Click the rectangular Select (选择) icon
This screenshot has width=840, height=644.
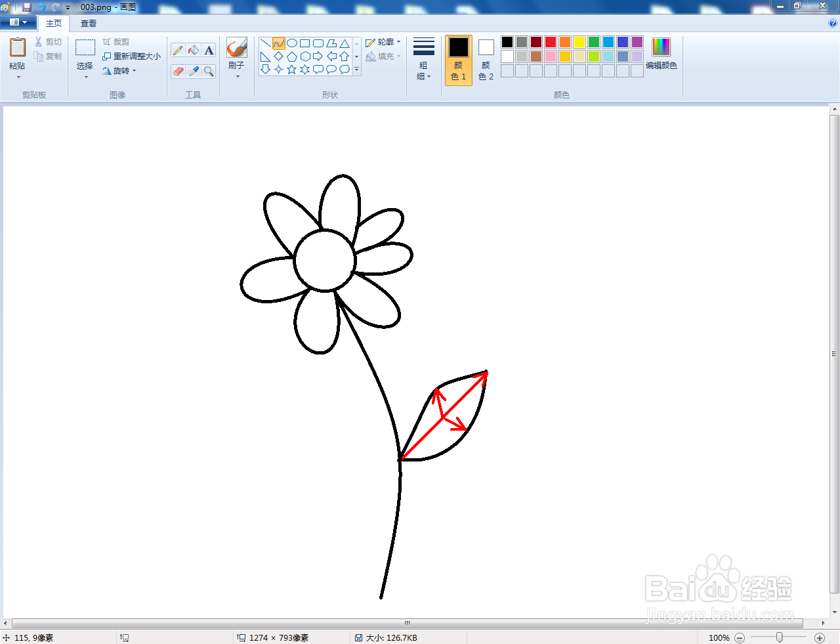tap(85, 48)
